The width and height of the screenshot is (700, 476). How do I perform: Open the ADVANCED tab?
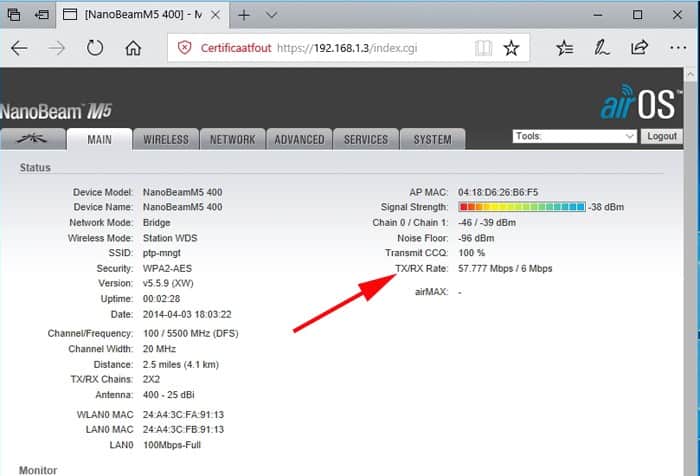click(x=299, y=140)
